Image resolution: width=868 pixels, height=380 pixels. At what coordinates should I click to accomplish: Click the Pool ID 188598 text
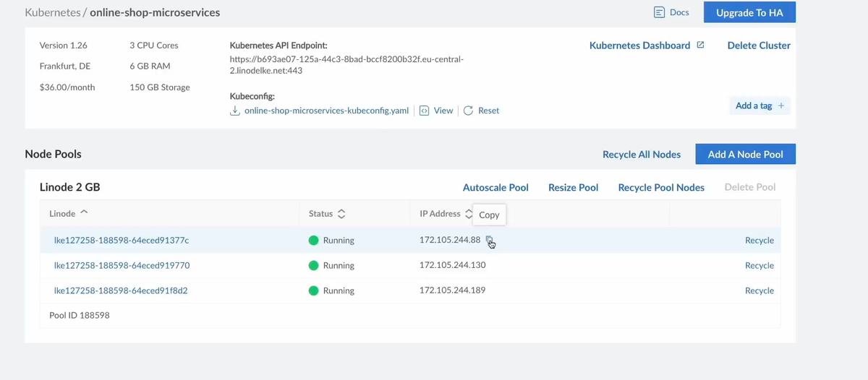pos(80,316)
